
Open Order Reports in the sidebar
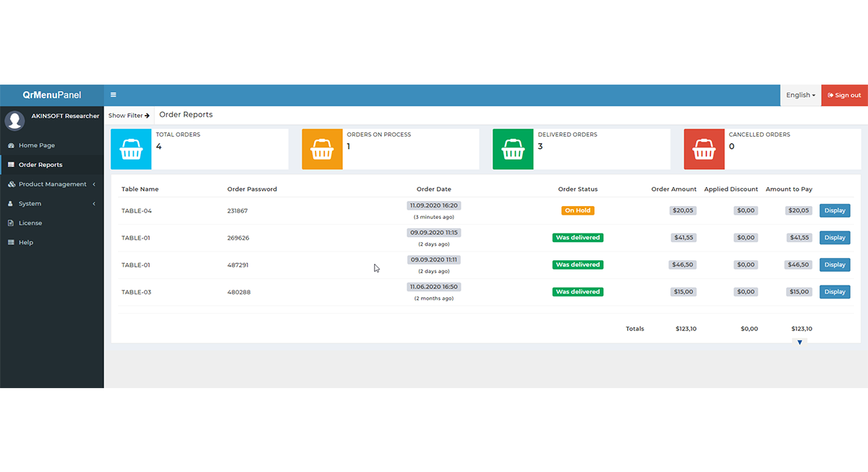pyautogui.click(x=52, y=165)
